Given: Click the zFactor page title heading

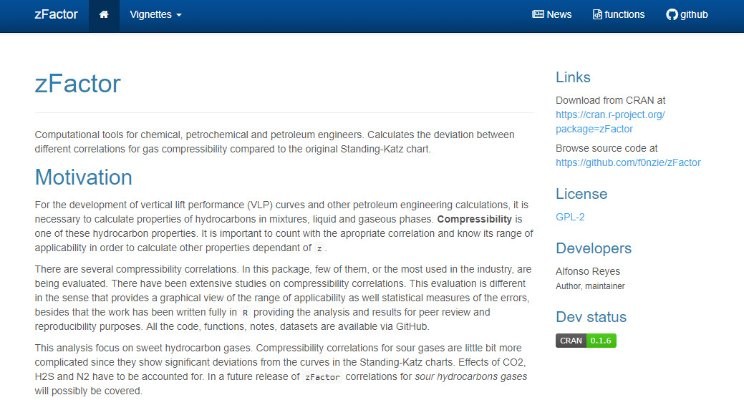Looking at the screenshot, I should (x=78, y=84).
